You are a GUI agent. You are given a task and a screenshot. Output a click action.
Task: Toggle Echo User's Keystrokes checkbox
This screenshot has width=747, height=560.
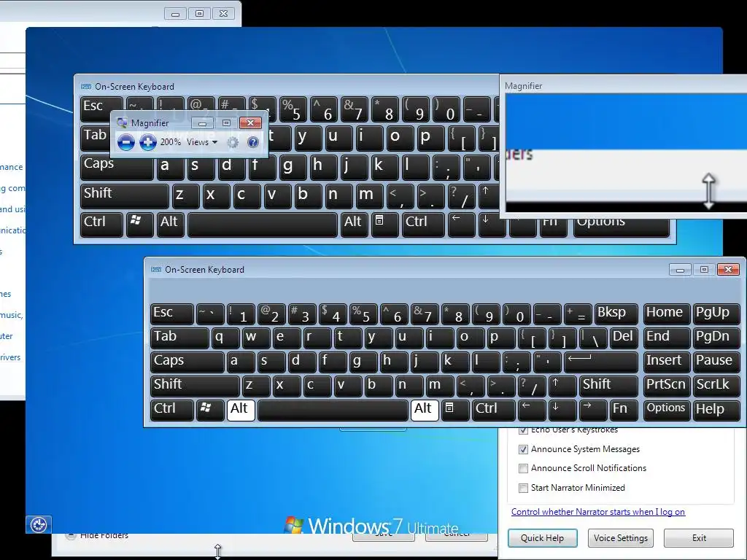click(x=523, y=430)
